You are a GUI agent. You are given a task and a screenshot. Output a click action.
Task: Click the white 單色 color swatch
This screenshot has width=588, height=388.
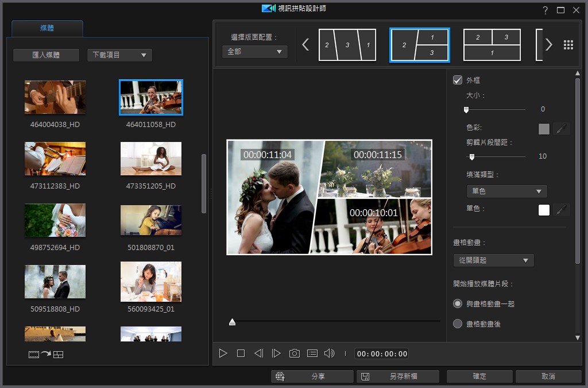click(543, 210)
